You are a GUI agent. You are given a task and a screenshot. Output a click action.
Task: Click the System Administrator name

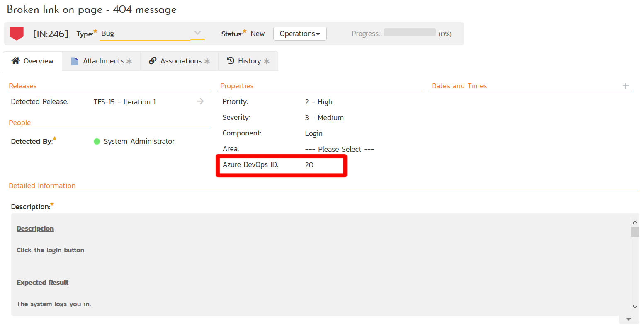[139, 142]
